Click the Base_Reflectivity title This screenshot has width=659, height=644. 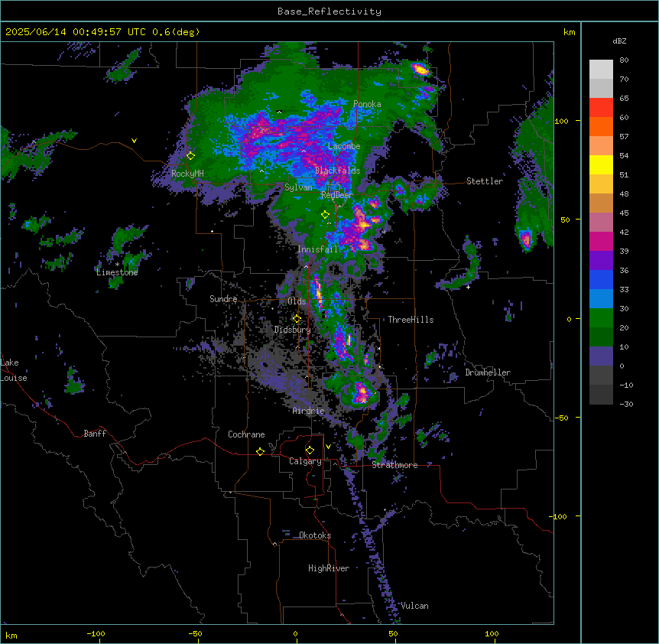pyautogui.click(x=329, y=11)
